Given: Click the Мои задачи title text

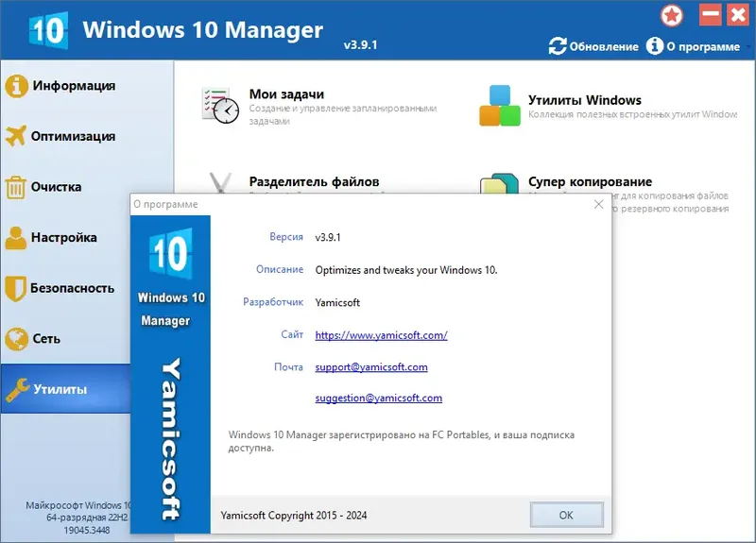Looking at the screenshot, I should point(286,94).
